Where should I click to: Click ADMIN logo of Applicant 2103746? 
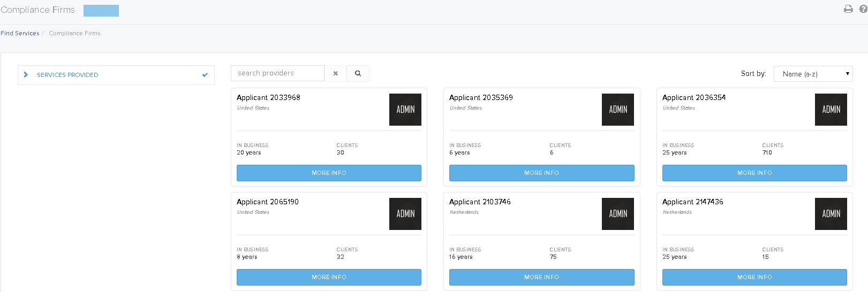click(x=617, y=214)
